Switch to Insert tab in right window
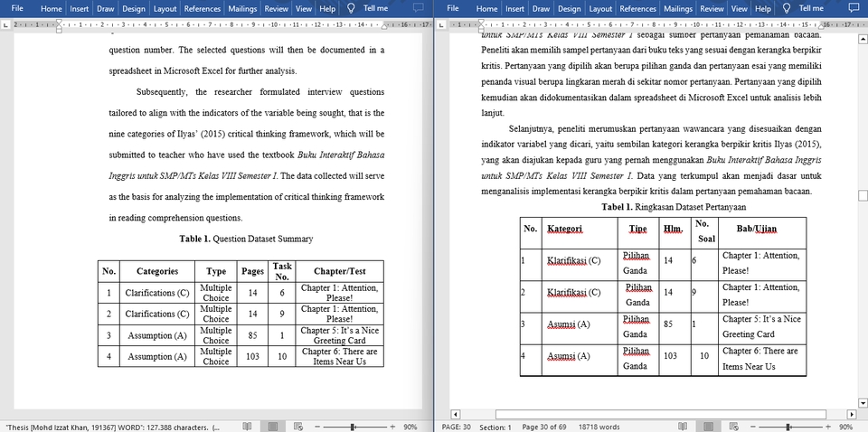 [514, 8]
